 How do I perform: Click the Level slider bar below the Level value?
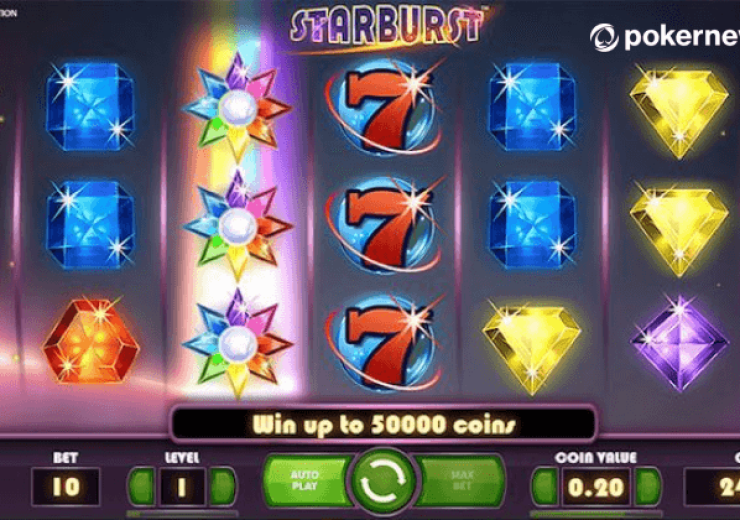tap(182, 513)
